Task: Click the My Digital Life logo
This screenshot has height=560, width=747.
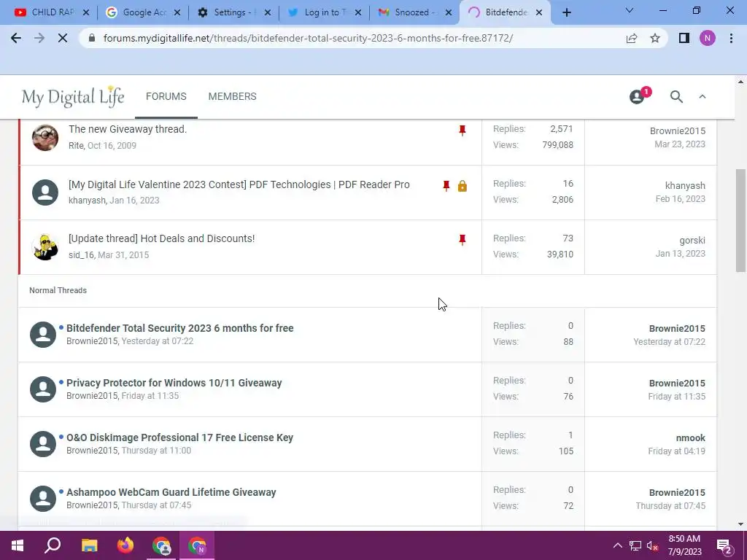Action: click(73, 97)
